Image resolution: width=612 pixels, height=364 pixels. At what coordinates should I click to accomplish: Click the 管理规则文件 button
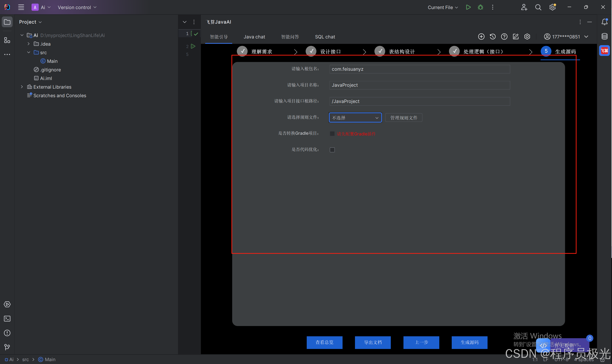tap(403, 118)
